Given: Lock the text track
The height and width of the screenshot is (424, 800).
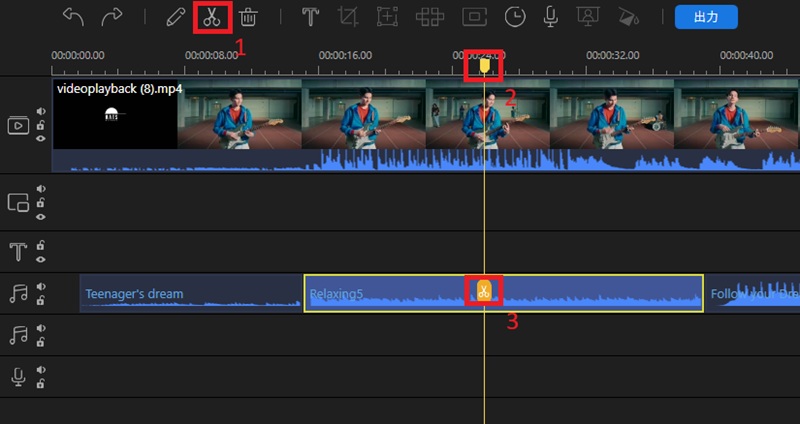Looking at the screenshot, I should pos(41,245).
